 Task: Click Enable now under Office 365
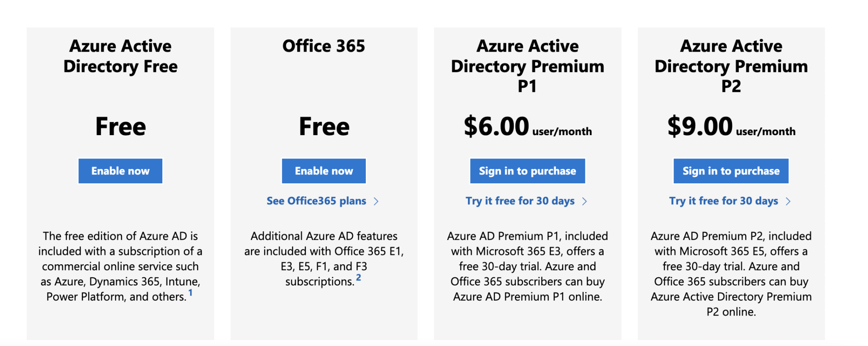[x=323, y=171]
